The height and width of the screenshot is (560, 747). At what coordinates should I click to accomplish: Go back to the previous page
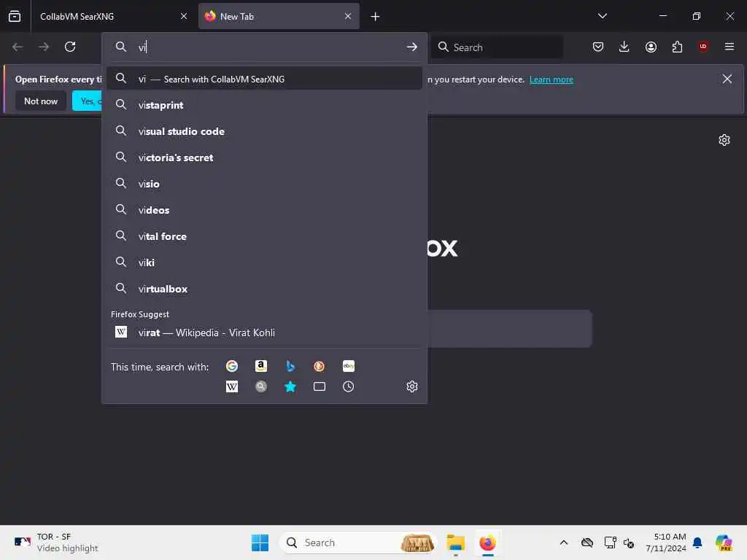pos(18,47)
